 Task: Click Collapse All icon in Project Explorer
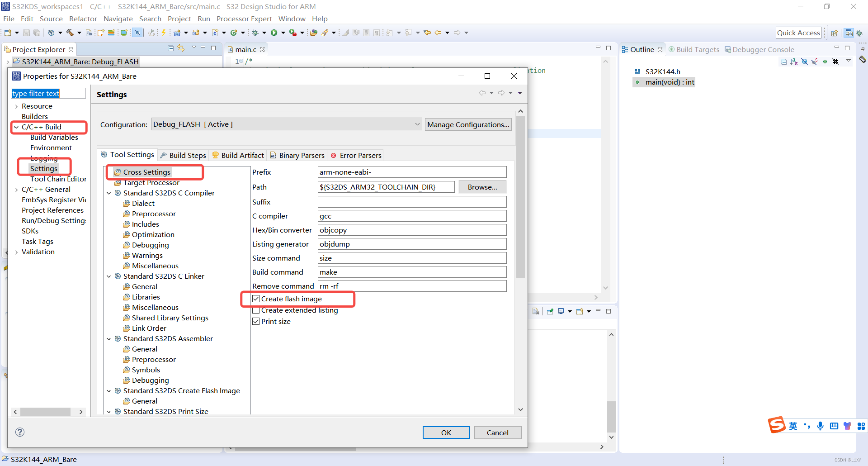tap(171, 48)
